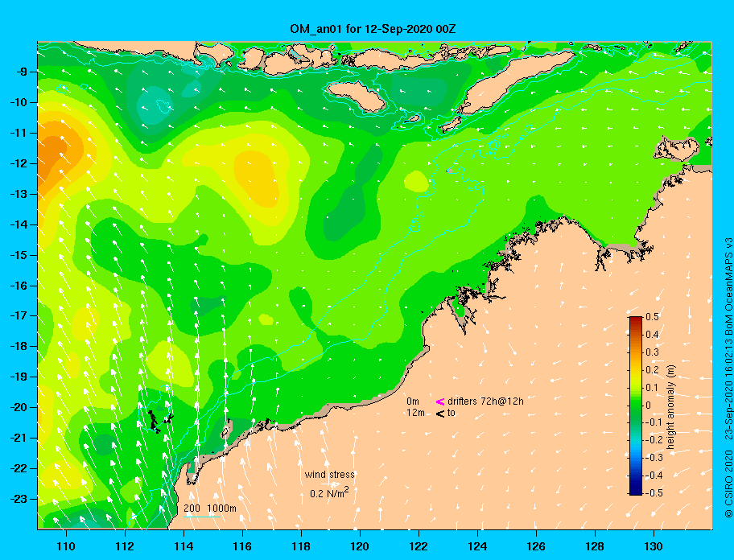
Task: Click the latitude label -15
Action: click(19, 255)
